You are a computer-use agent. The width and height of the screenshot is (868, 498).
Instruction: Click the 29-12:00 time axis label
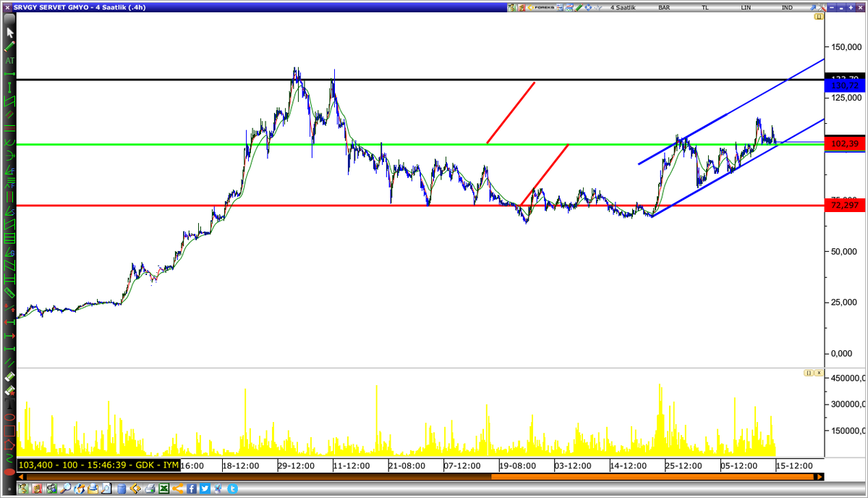pos(296,465)
